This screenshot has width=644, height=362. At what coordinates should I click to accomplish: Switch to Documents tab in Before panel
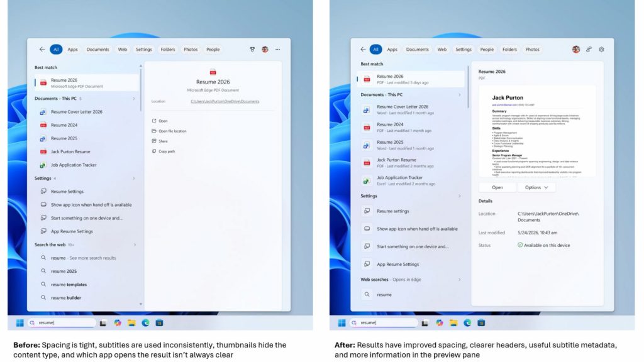tap(97, 49)
